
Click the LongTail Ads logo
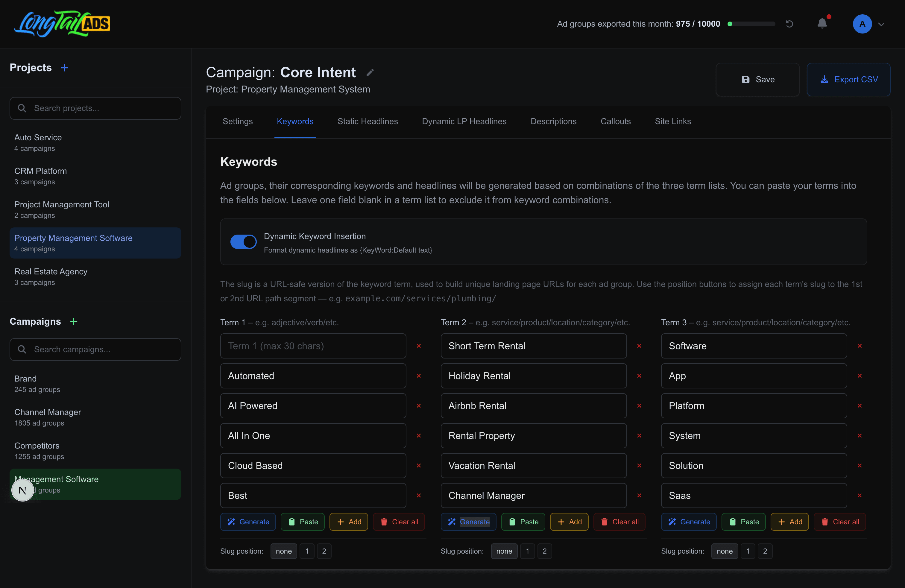pos(62,24)
